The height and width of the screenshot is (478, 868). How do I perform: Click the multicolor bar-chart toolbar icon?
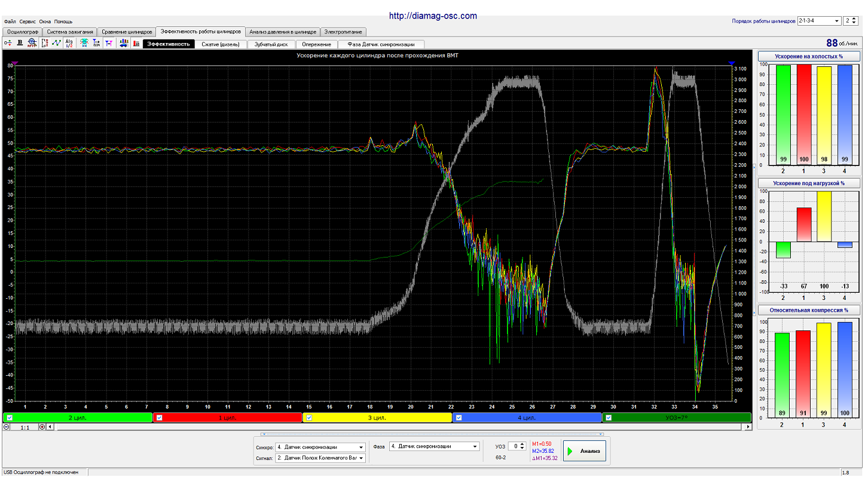pos(124,43)
